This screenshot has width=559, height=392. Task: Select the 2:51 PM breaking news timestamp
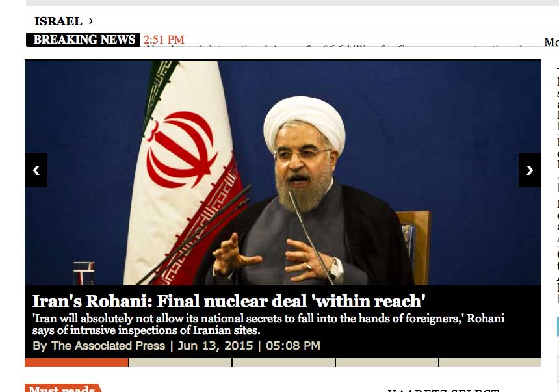pyautogui.click(x=164, y=39)
